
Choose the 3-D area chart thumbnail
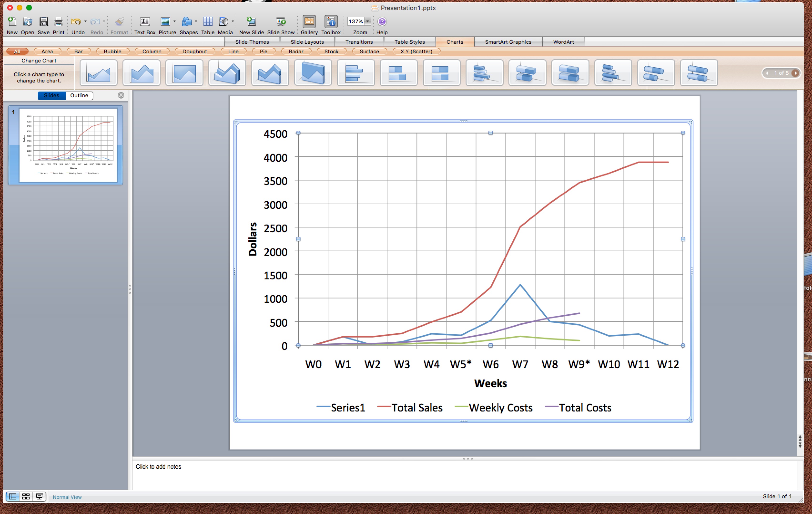(227, 73)
